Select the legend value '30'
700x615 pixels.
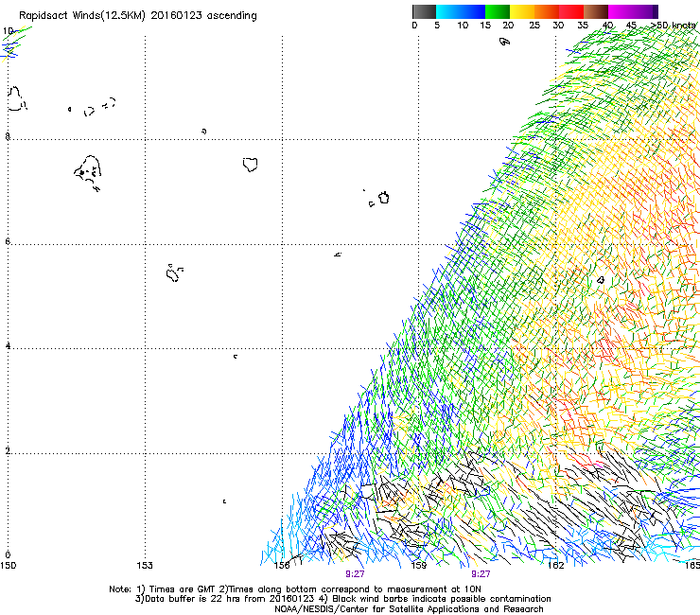coord(558,26)
